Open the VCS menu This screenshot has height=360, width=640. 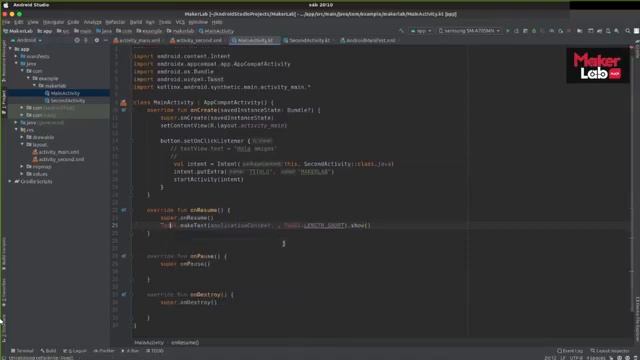tap(180, 22)
